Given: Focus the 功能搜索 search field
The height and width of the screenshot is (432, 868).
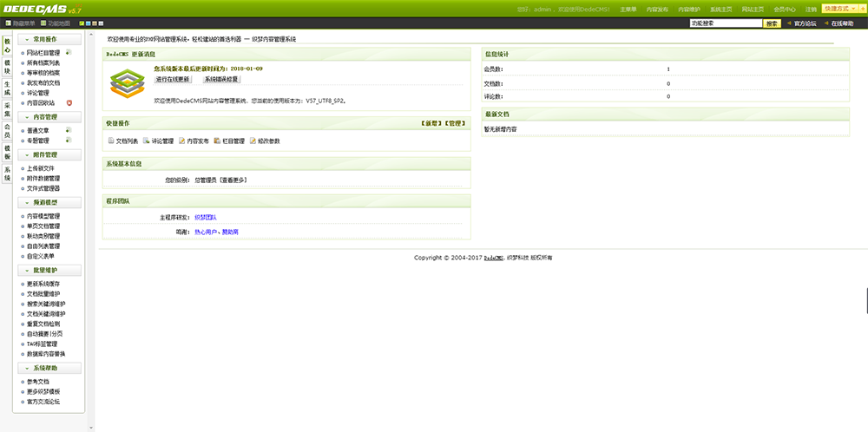Looking at the screenshot, I should tap(726, 23).
